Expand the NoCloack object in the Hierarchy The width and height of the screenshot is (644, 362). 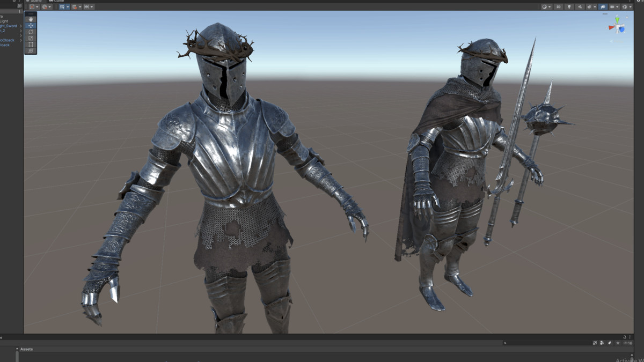[21, 39]
